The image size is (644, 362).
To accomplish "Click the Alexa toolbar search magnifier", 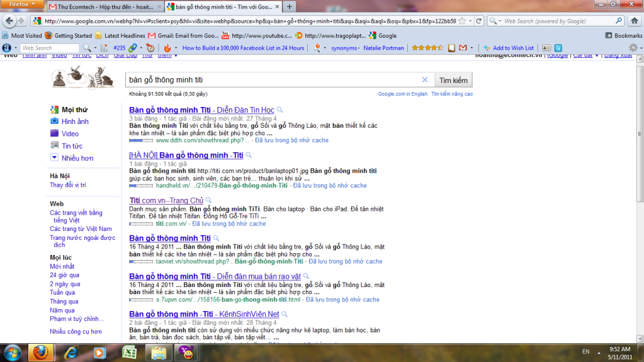I will (x=87, y=48).
